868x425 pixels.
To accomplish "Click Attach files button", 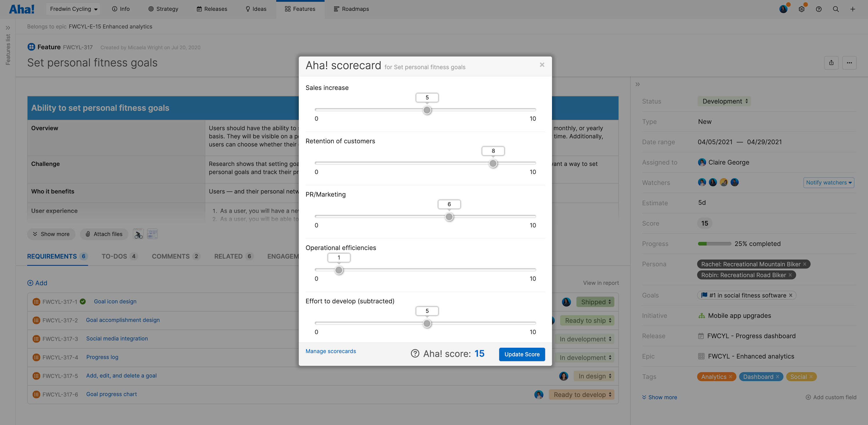I will [x=104, y=234].
